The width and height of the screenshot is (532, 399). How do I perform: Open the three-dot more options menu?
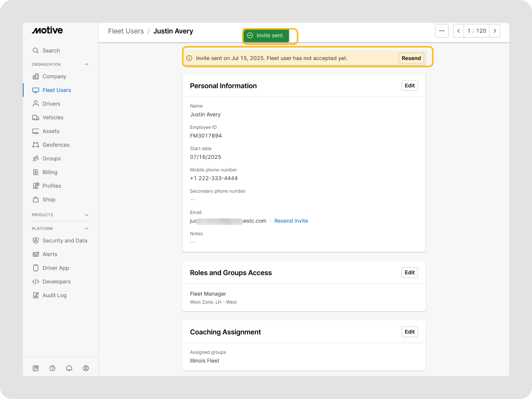tap(442, 31)
